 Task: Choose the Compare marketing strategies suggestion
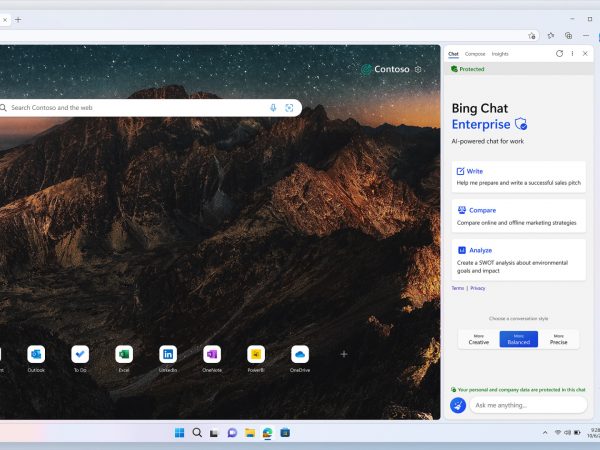click(x=518, y=216)
